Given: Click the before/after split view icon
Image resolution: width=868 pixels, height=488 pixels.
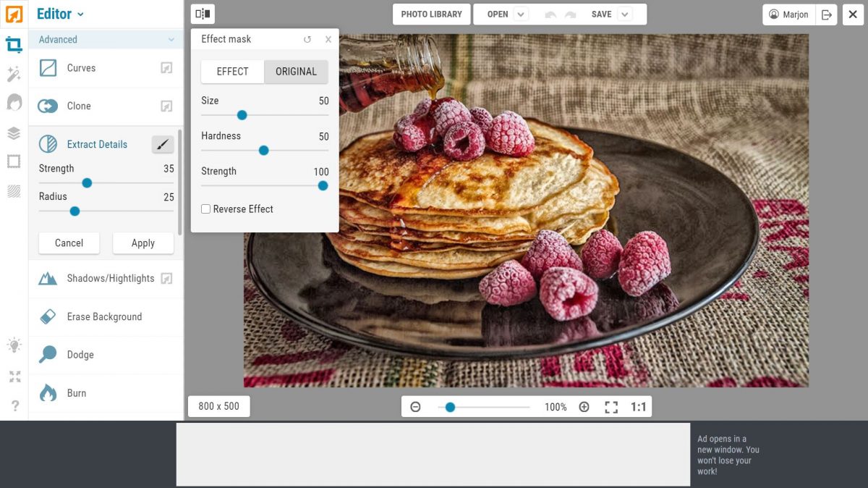Looking at the screenshot, I should pyautogui.click(x=203, y=13).
